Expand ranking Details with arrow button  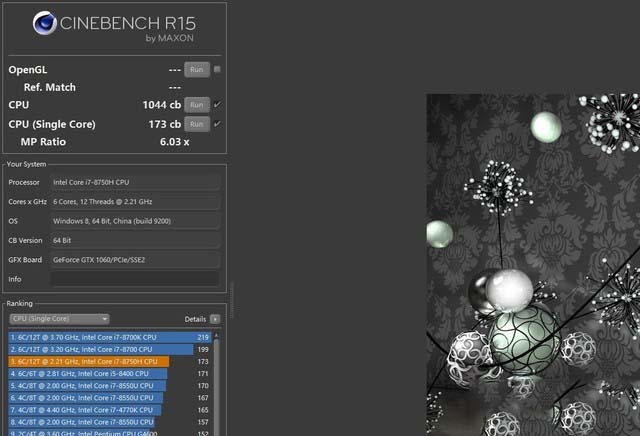[x=215, y=319]
